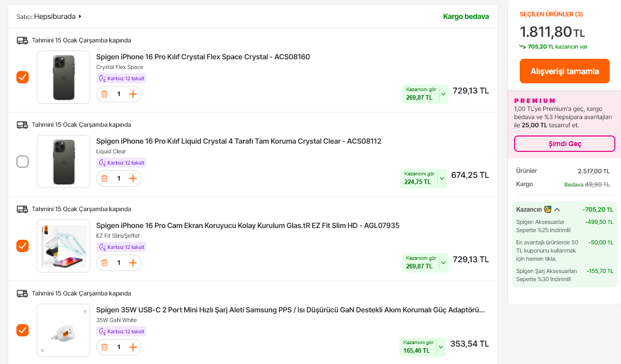Deselect the Spigen 35W charger checkbox
The width and height of the screenshot is (621, 364).
click(x=23, y=330)
